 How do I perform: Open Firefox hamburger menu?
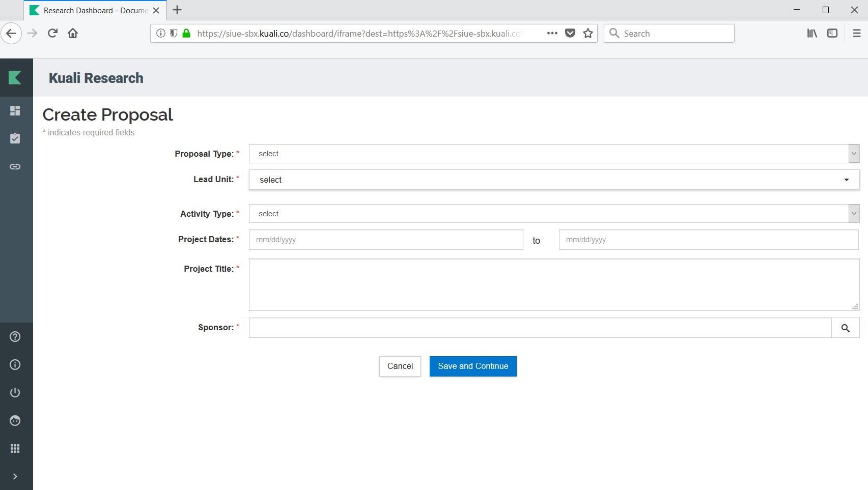point(856,34)
